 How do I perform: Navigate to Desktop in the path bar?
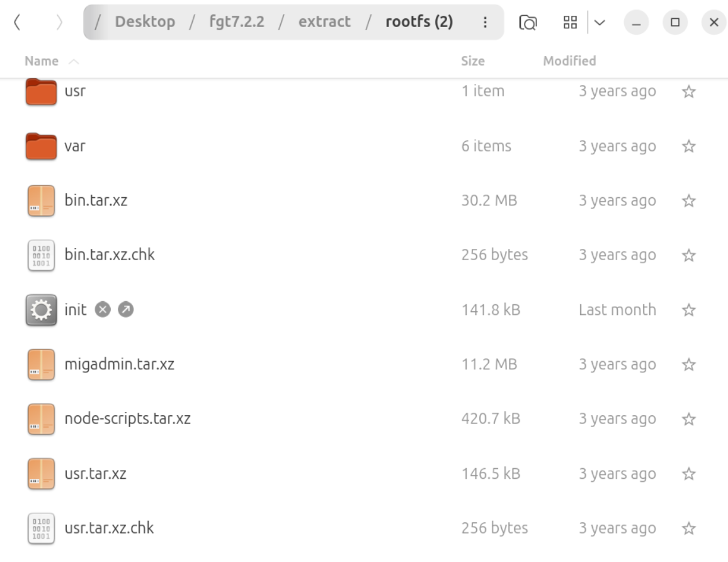point(145,22)
